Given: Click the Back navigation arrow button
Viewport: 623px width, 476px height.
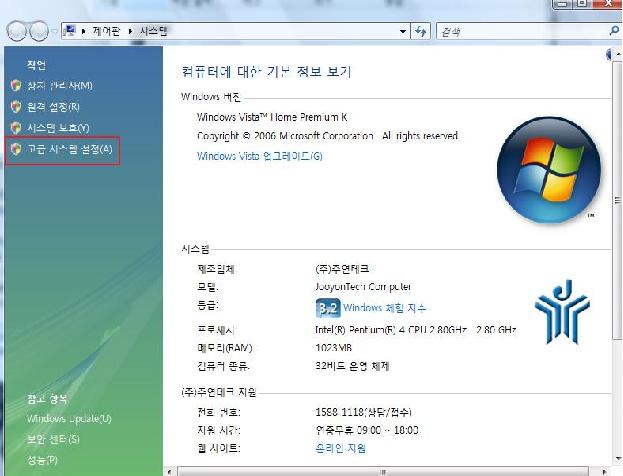Looking at the screenshot, I should coord(17,31).
